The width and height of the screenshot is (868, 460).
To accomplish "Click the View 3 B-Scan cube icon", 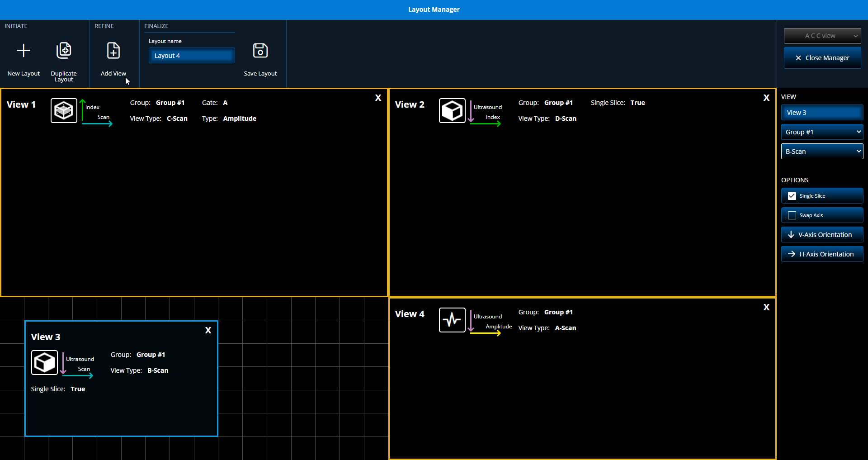I will pyautogui.click(x=44, y=362).
